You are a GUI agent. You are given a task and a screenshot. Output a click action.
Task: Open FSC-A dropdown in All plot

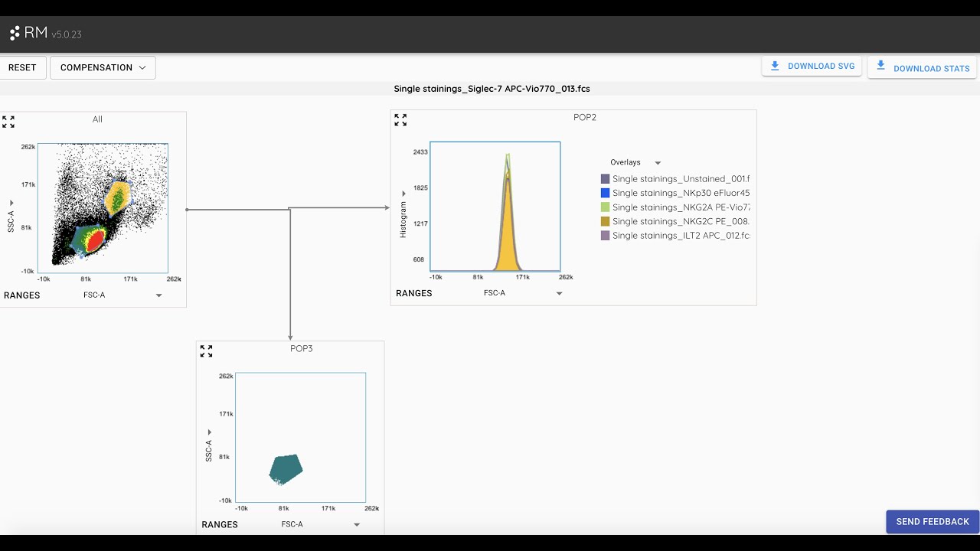click(122, 295)
